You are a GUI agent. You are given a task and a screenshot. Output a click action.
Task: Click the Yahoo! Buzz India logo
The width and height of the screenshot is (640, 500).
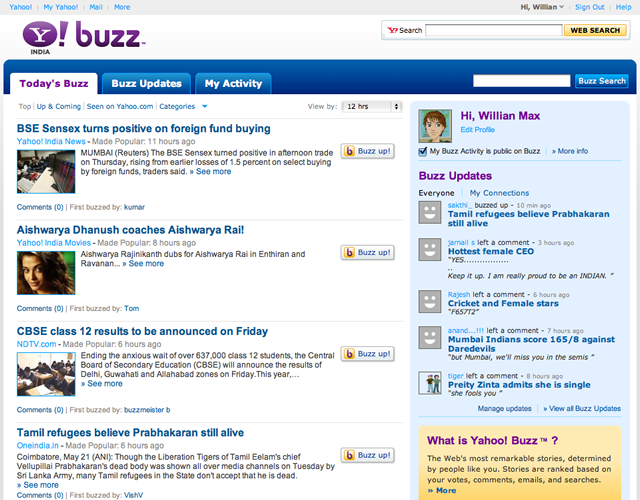pyautogui.click(x=83, y=38)
